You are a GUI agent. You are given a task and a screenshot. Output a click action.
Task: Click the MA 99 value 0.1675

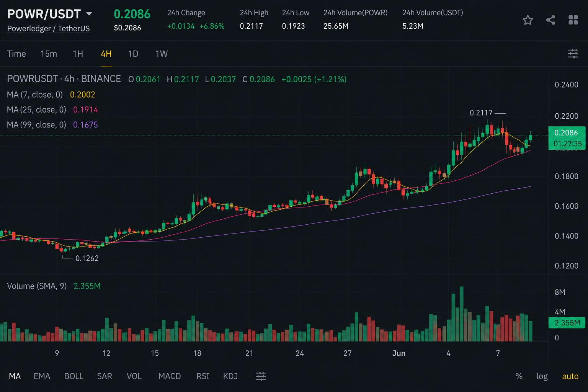85,124
